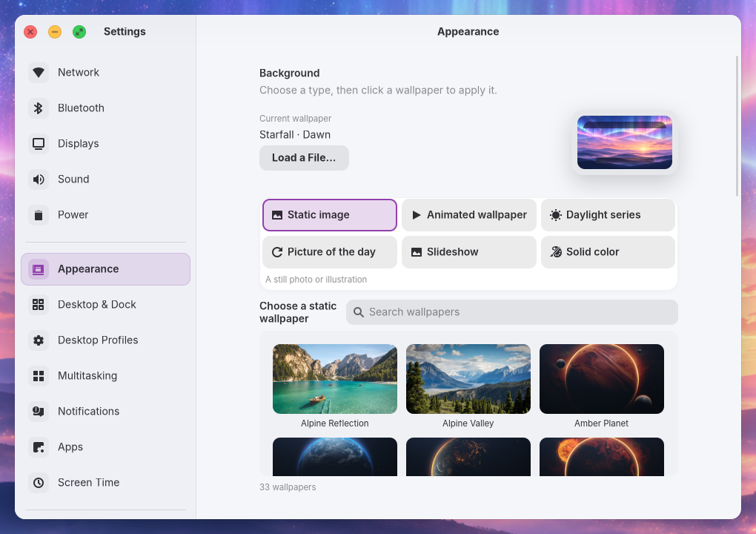The height and width of the screenshot is (534, 756).
Task: Choose Animated wallpaper type
Action: coord(469,215)
